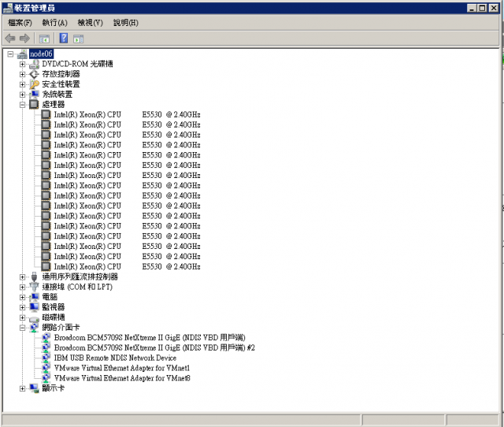
Task: Expand the 存放控制器 category
Action: pos(22,74)
